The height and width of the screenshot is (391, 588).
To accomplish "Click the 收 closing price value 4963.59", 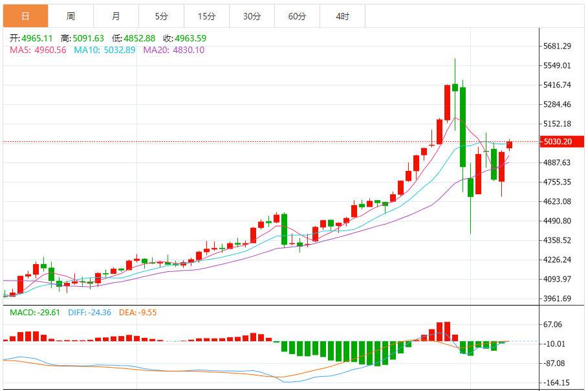I will pos(190,38).
